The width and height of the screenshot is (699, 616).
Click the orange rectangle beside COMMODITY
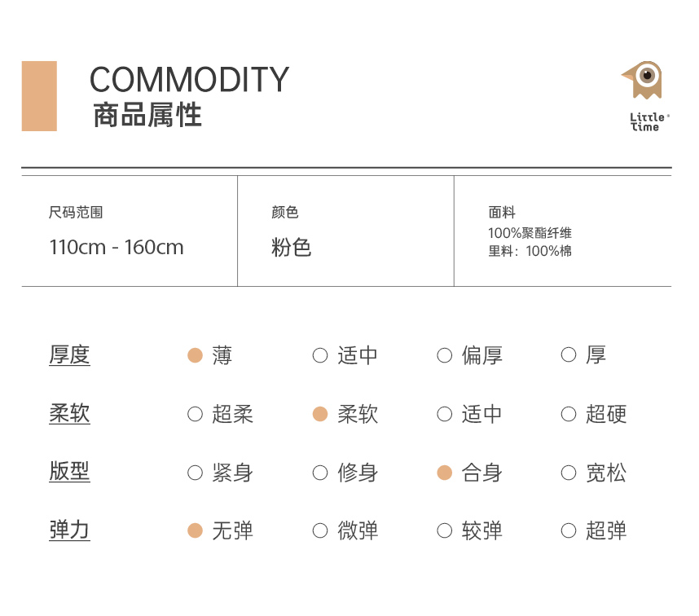(39, 96)
